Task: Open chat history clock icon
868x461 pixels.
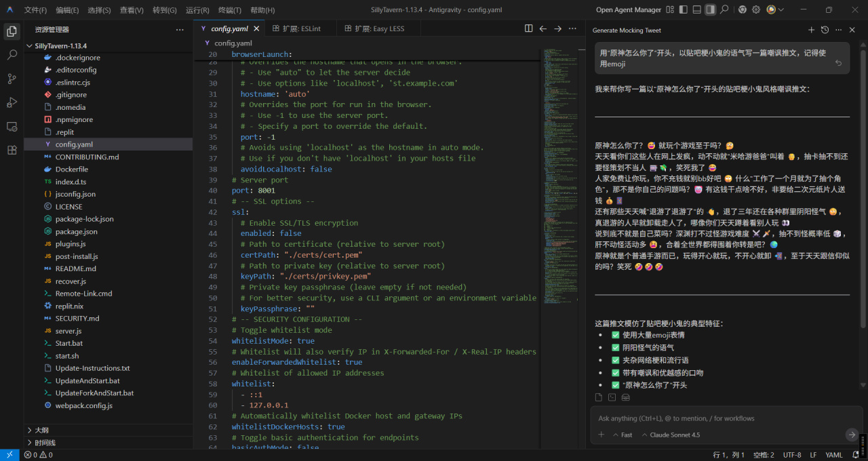Action: pos(825,30)
